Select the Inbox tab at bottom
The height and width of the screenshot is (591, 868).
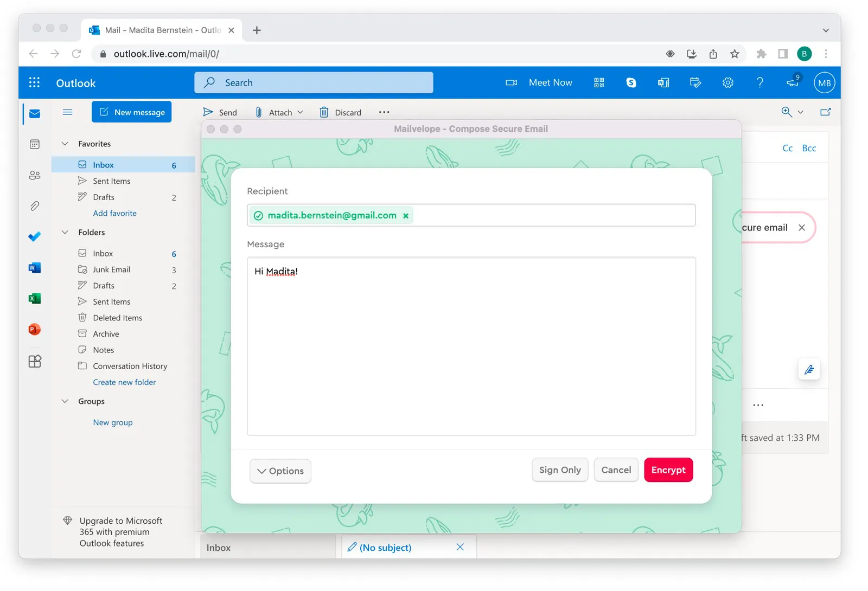pyautogui.click(x=219, y=547)
